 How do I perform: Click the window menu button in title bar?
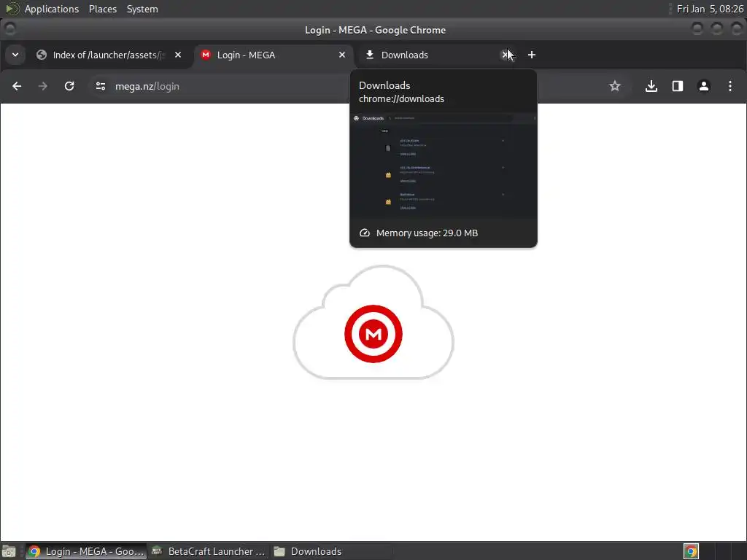pyautogui.click(x=9, y=29)
